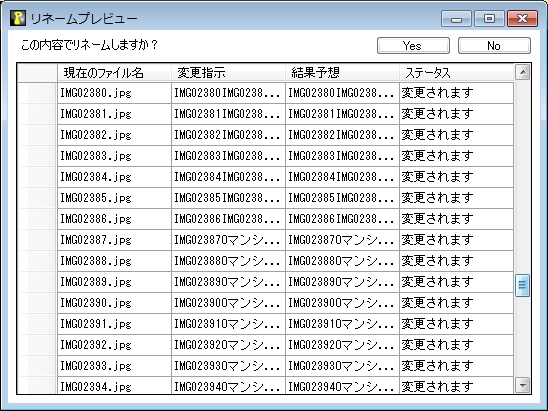This screenshot has width=548, height=411.
Task: Click 変更されます status for IMG02380.jpg
Action: point(456,93)
